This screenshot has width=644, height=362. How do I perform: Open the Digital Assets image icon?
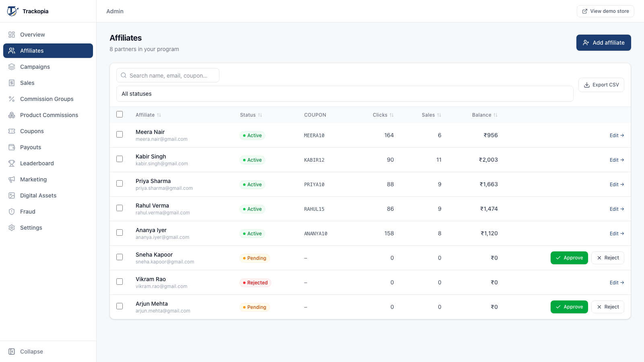(12, 195)
